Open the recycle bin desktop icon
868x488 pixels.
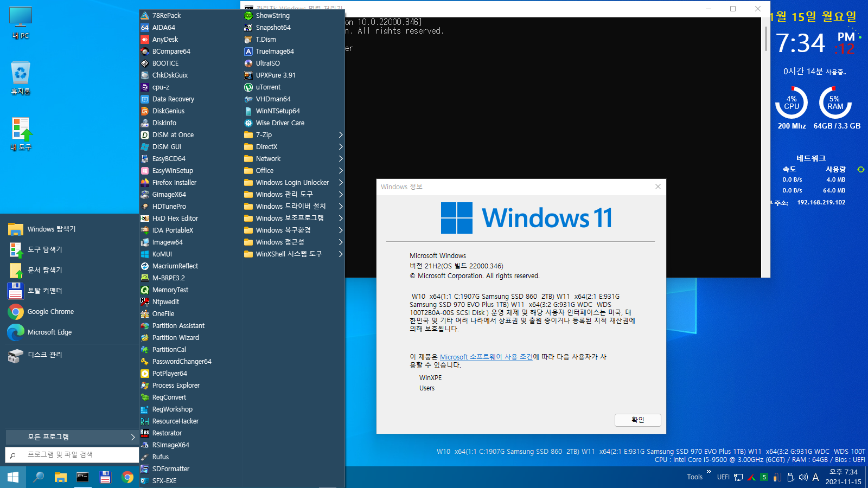21,79
